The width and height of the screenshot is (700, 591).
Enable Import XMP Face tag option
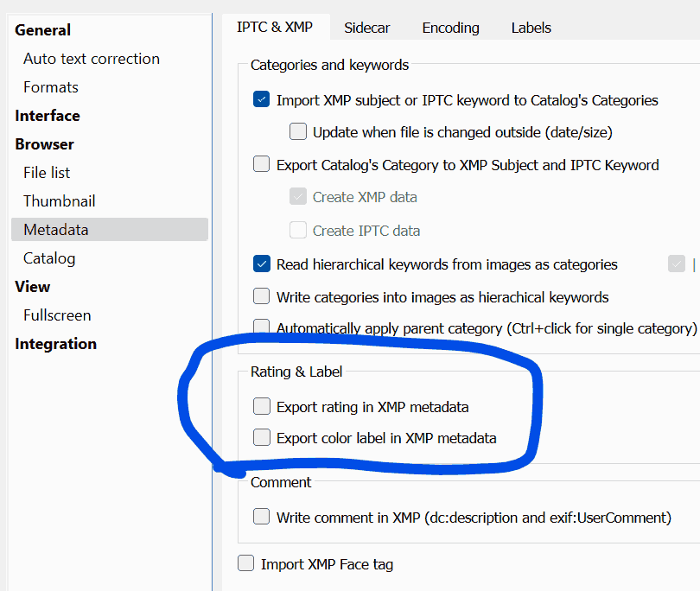pyautogui.click(x=246, y=564)
